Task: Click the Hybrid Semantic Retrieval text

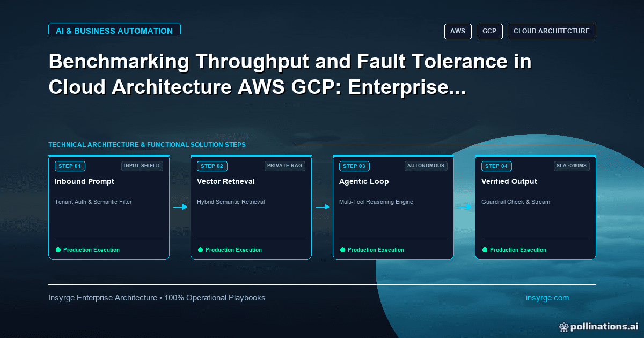Action: [x=231, y=202]
